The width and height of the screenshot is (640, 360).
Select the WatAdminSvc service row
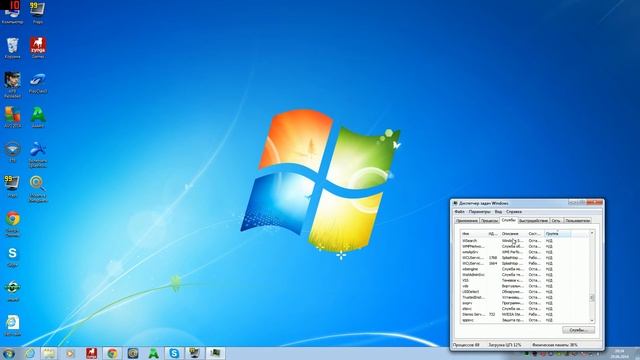pyautogui.click(x=525, y=275)
